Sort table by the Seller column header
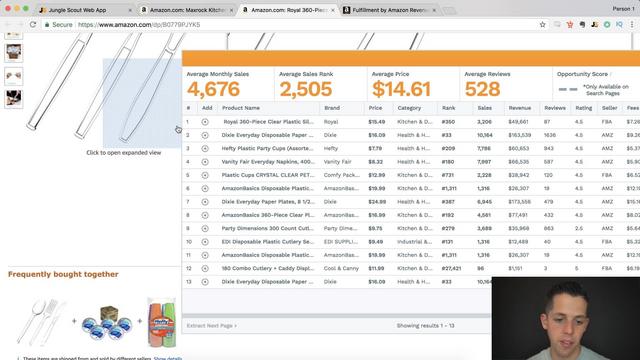Screen dimensions: 640x360 pyautogui.click(x=609, y=108)
